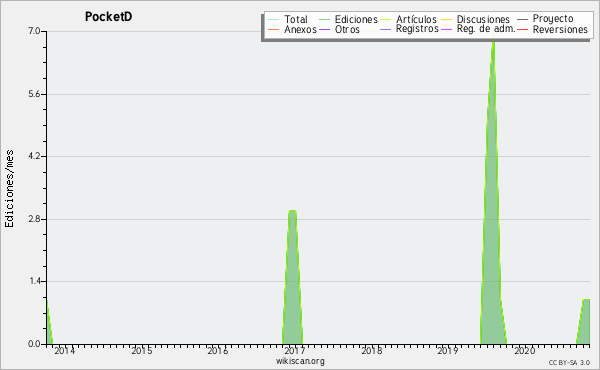Click the 7.0 y-axis value
Image resolution: width=600 pixels, height=370 pixels.
(x=34, y=31)
